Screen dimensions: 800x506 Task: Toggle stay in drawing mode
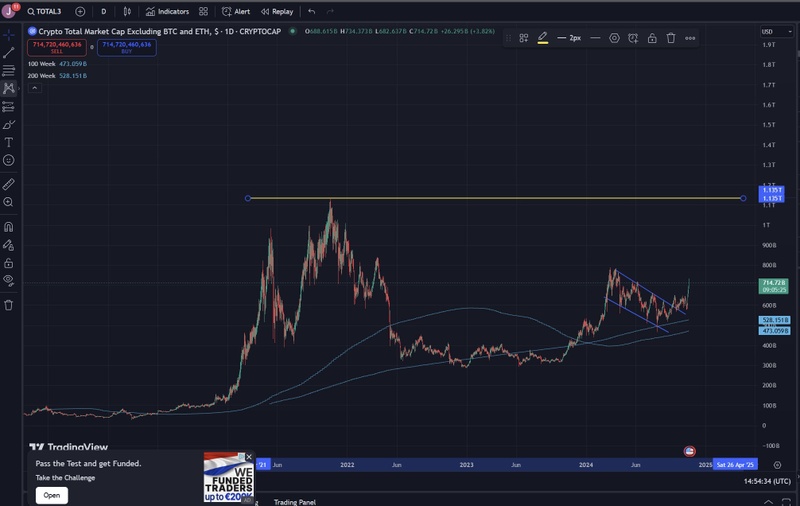point(9,245)
